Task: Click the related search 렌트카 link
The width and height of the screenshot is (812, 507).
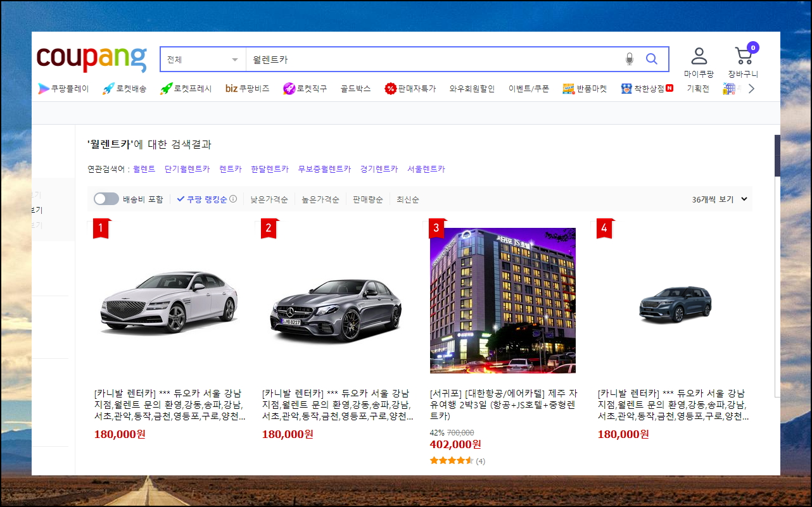Action: [231, 169]
